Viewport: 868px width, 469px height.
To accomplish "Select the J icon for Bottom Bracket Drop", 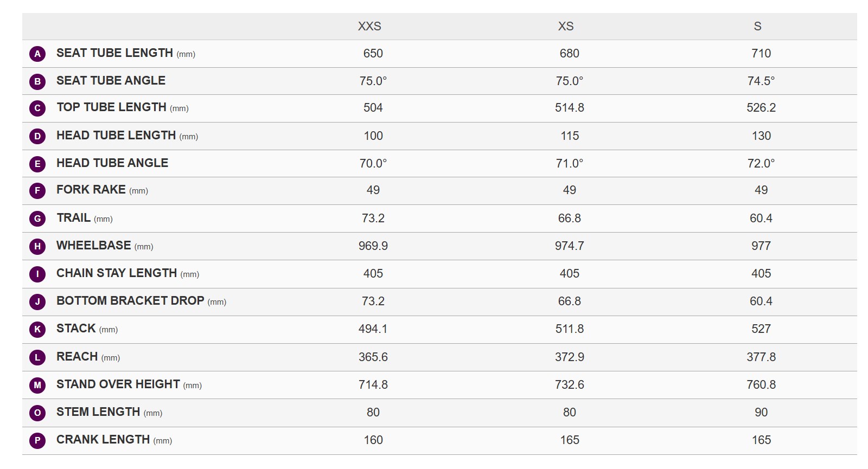I will (37, 301).
